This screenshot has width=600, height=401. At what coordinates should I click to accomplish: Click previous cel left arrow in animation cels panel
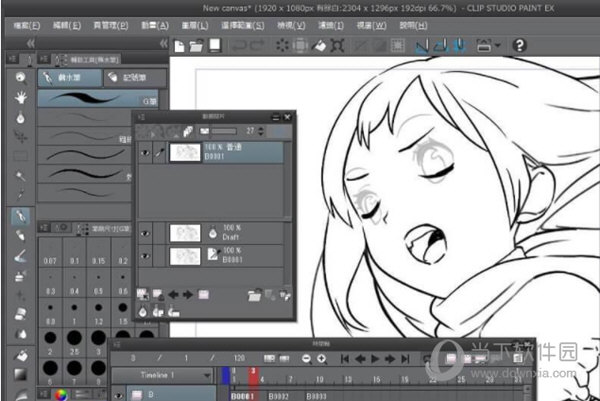[173, 295]
